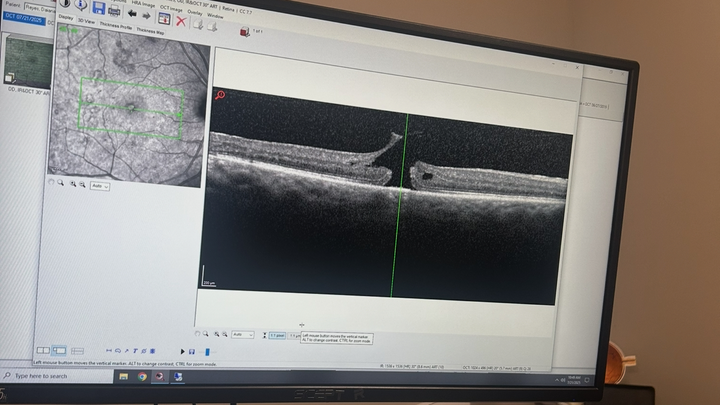Click the red magnifier icon on the OCT scan
The image size is (720, 405).
pos(219,96)
